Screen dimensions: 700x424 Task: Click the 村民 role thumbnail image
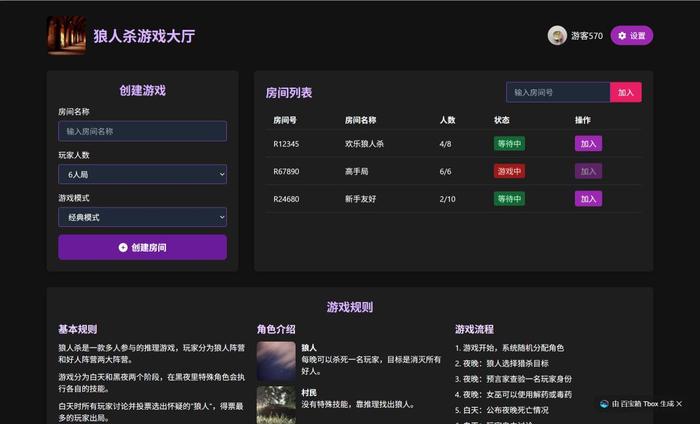(276, 404)
